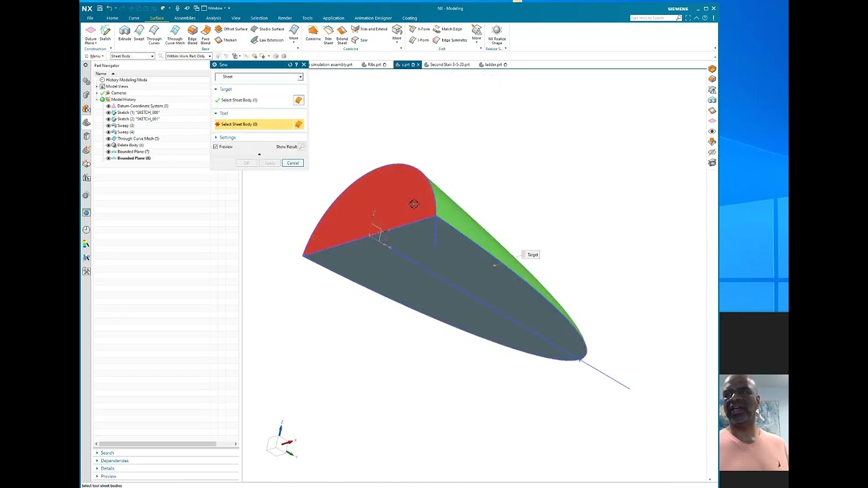Screen dimensions: 868x488
Task: Toggle visibility of Sweep (4)
Action: pos(108,132)
